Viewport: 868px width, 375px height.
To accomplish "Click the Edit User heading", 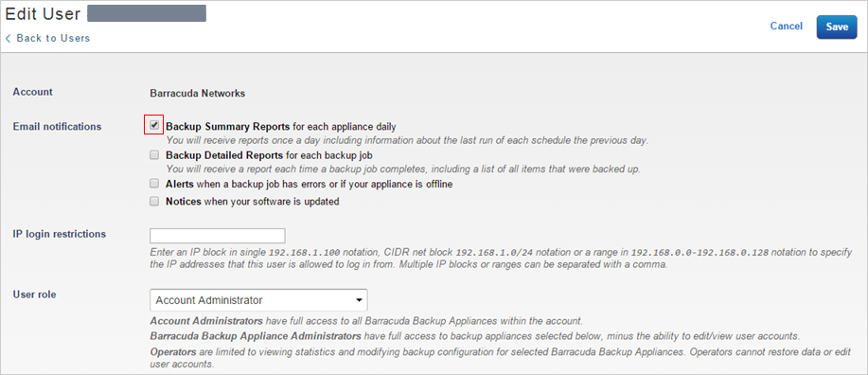I will [x=43, y=13].
